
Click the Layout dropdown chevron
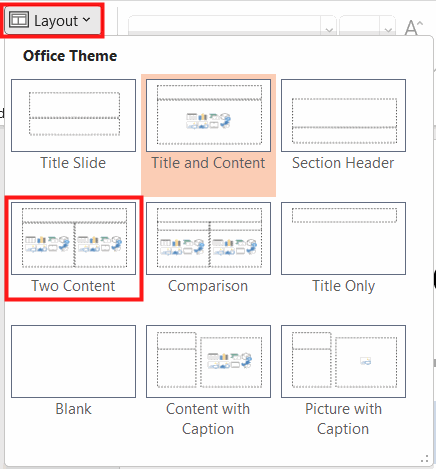click(86, 20)
